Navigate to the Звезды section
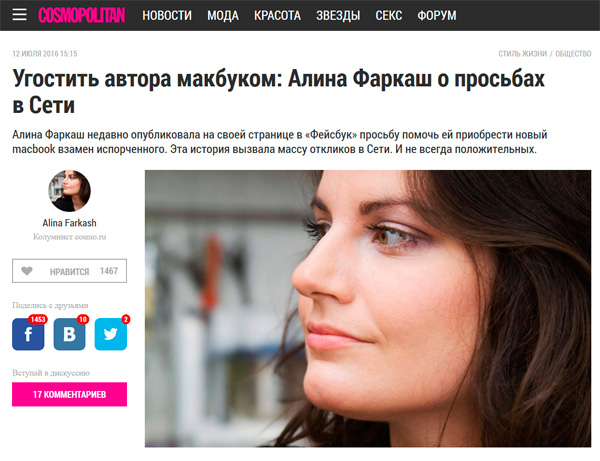Image resolution: width=600 pixels, height=461 pixels. pos(338,15)
